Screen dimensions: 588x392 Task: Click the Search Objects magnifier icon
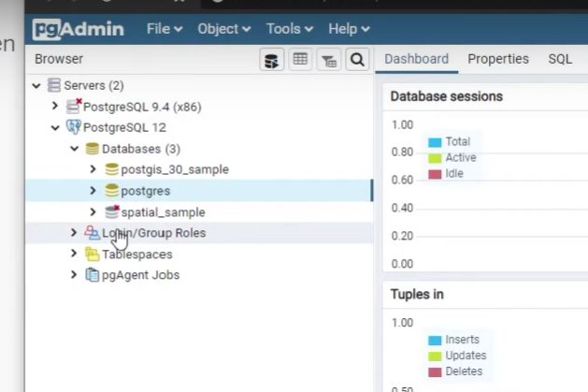(357, 60)
